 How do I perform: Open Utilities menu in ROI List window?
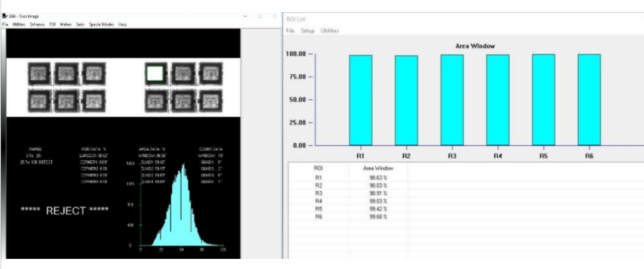click(330, 31)
